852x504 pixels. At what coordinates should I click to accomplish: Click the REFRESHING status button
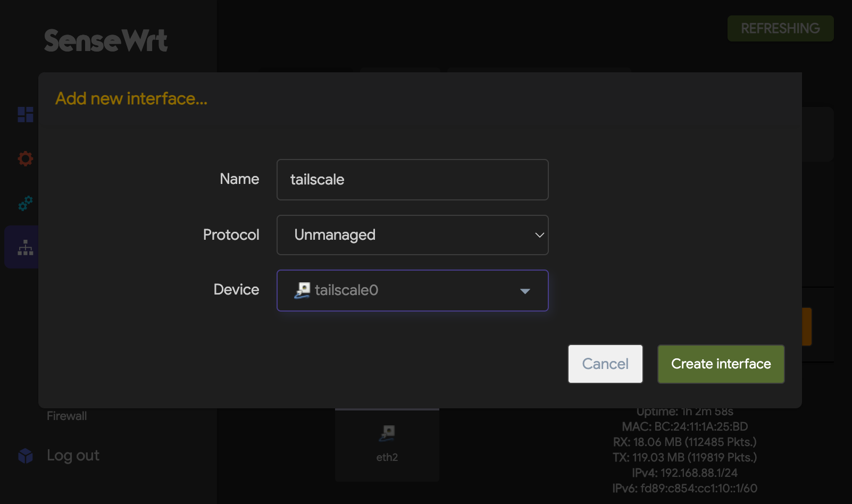pos(780,29)
